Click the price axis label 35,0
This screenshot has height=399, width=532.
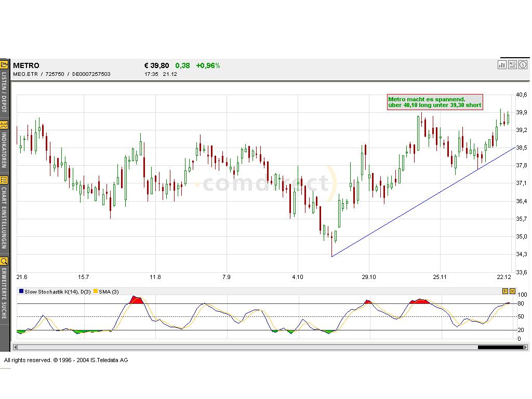(522, 236)
